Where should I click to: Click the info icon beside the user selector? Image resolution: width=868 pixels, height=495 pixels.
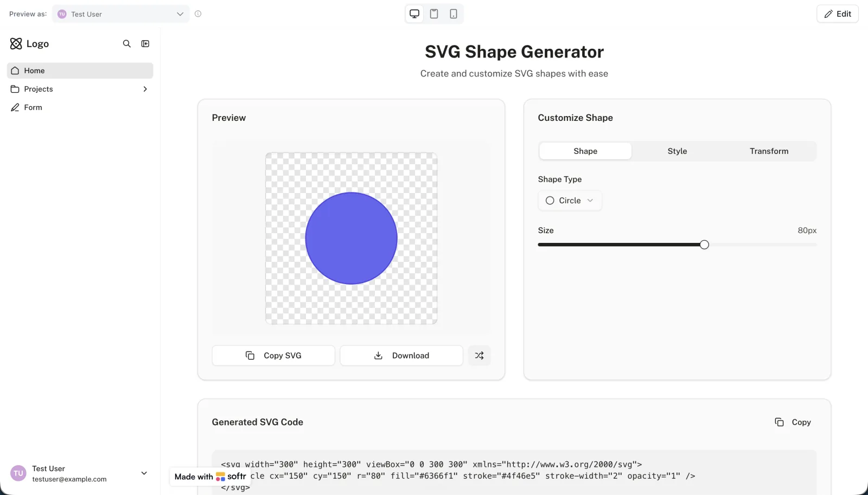pos(198,14)
